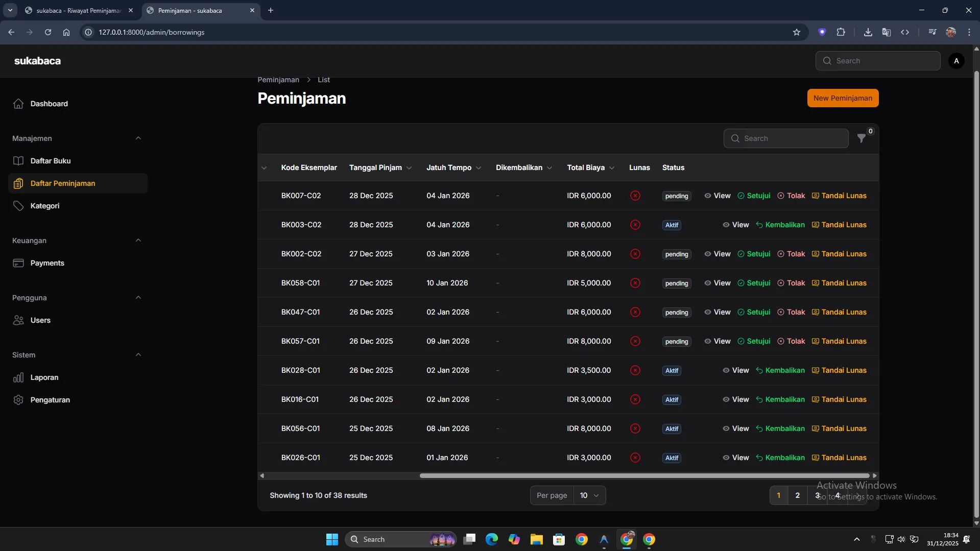Click the Kategori tag icon
980x551 pixels.
coord(18,206)
